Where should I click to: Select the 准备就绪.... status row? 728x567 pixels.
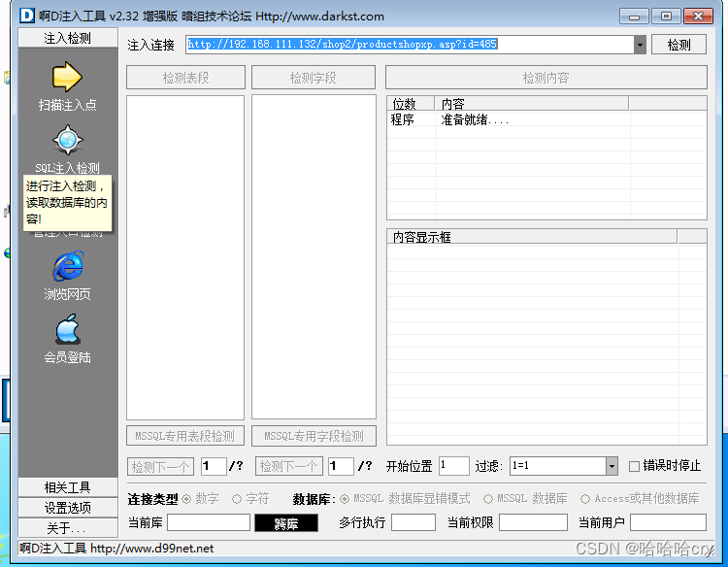click(546, 119)
